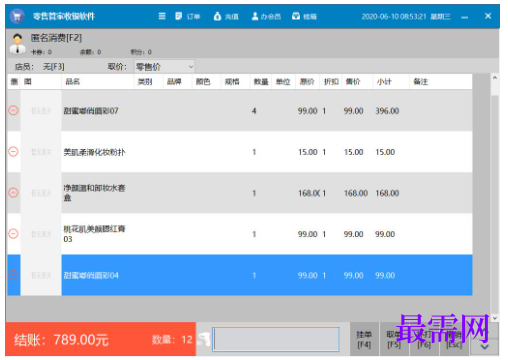The width and height of the screenshot is (508, 360).
Task: Click the 品牌 column header
Action: (174, 82)
